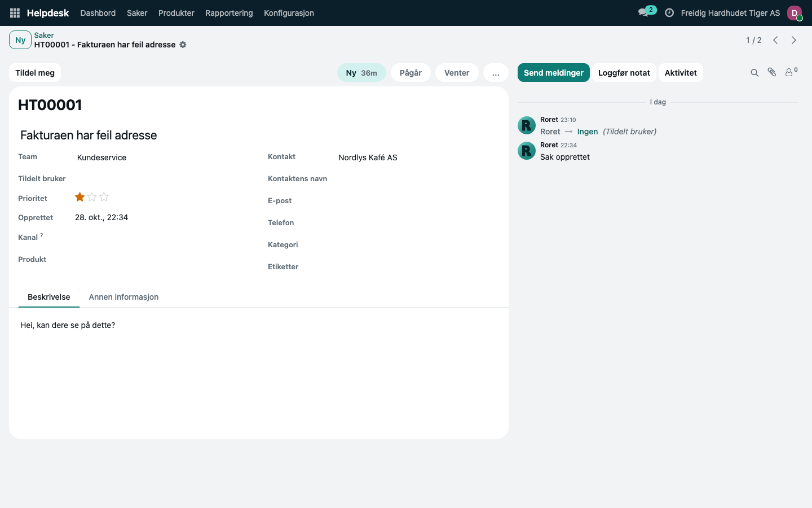Open the Produkter menu

pyautogui.click(x=176, y=13)
